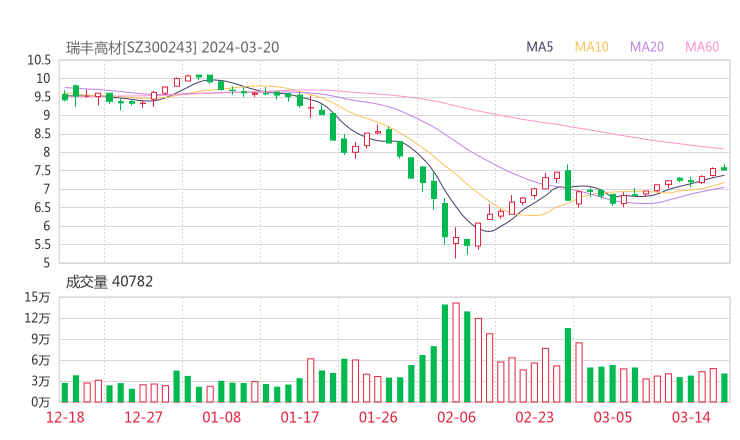
Task: Click the 15万 volume axis label
Action: tap(37, 297)
